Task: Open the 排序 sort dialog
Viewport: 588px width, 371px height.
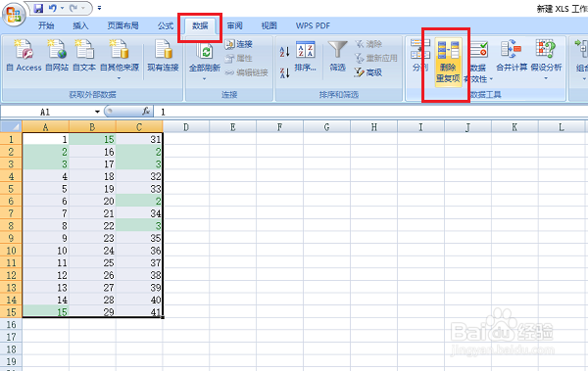Action: (x=305, y=56)
